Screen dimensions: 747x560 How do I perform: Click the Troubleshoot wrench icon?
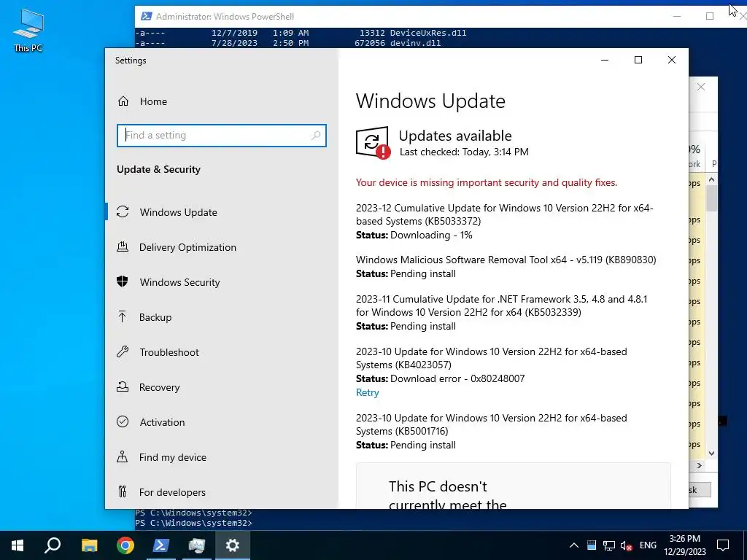click(x=123, y=352)
